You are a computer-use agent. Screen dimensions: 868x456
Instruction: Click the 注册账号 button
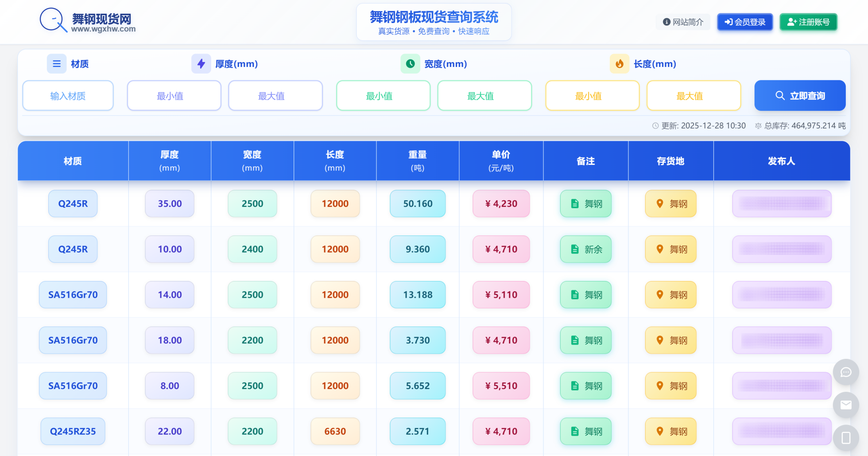coord(808,22)
